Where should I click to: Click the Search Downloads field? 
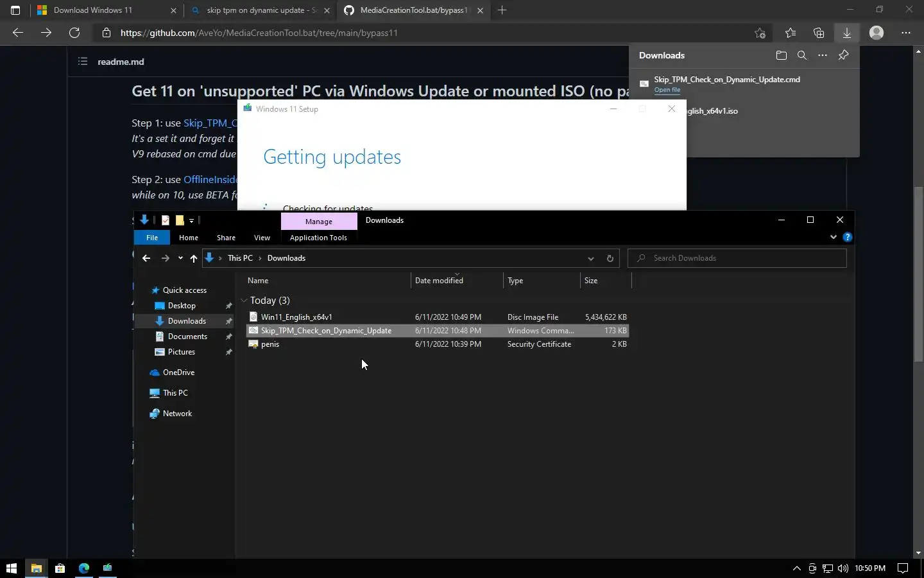(x=737, y=258)
